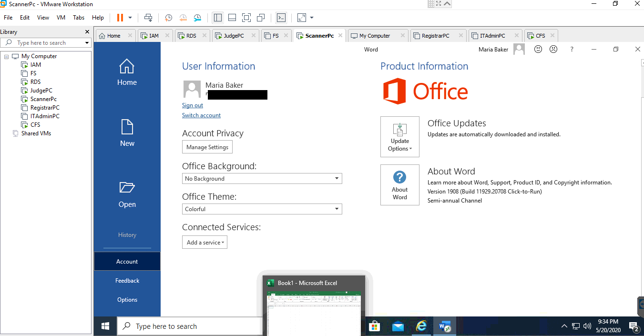Click the Switch account link

[201, 115]
